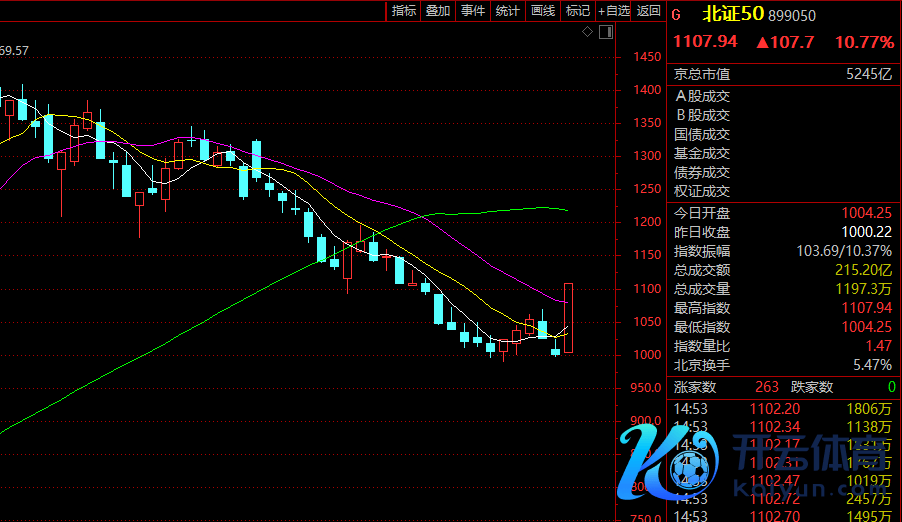The height and width of the screenshot is (522, 902).
Task: Open the 叠加 overlay option
Action: (x=438, y=11)
